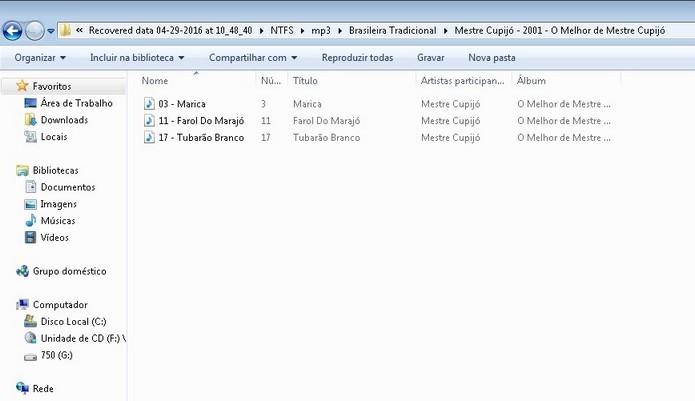Open the Documentos library
The height and width of the screenshot is (401, 695).
click(x=68, y=187)
